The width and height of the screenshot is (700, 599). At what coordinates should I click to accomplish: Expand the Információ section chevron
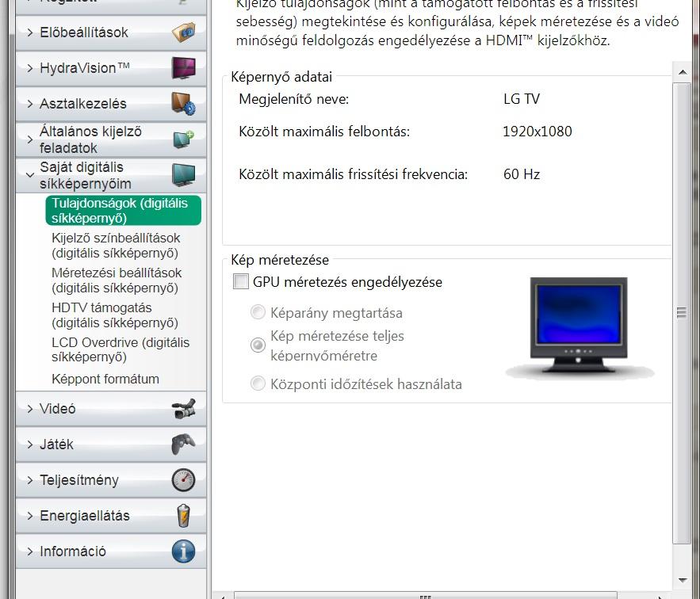30,551
